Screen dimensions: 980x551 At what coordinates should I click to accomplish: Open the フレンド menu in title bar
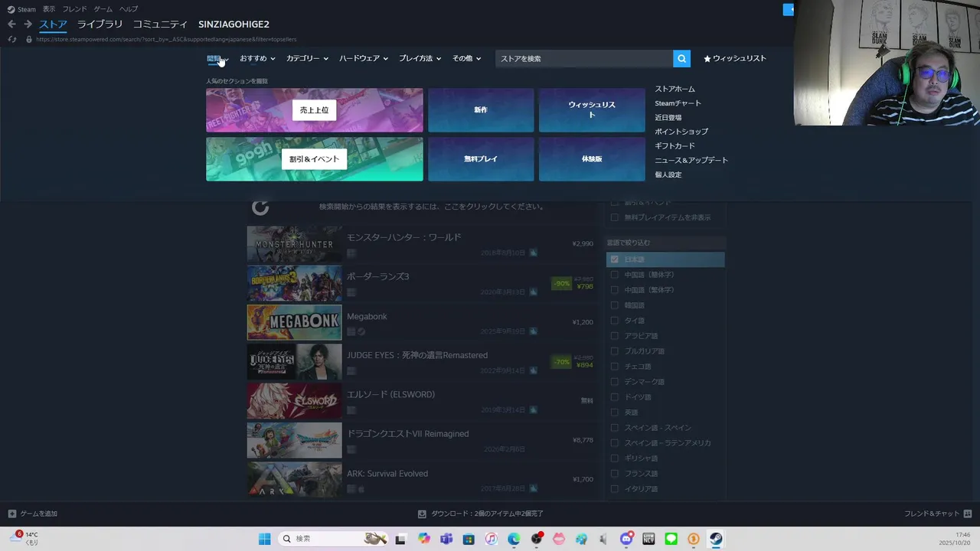click(74, 9)
